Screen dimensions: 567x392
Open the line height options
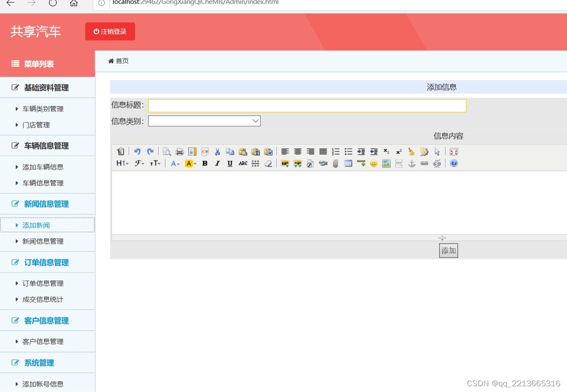pos(256,163)
